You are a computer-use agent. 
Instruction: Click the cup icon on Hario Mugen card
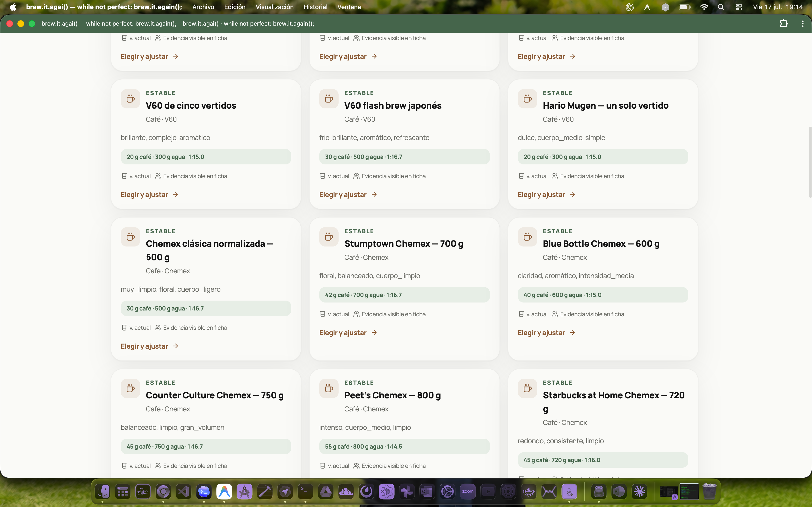[528, 99]
